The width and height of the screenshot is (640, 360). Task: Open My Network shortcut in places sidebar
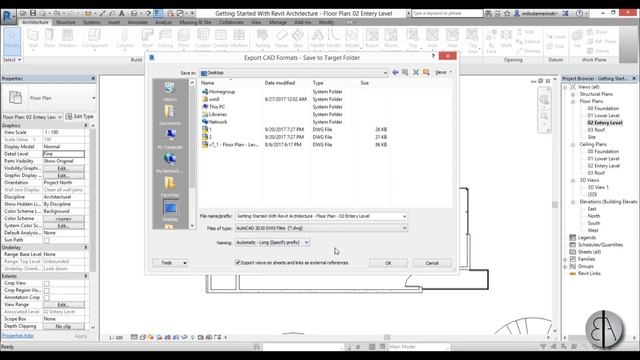click(x=170, y=162)
